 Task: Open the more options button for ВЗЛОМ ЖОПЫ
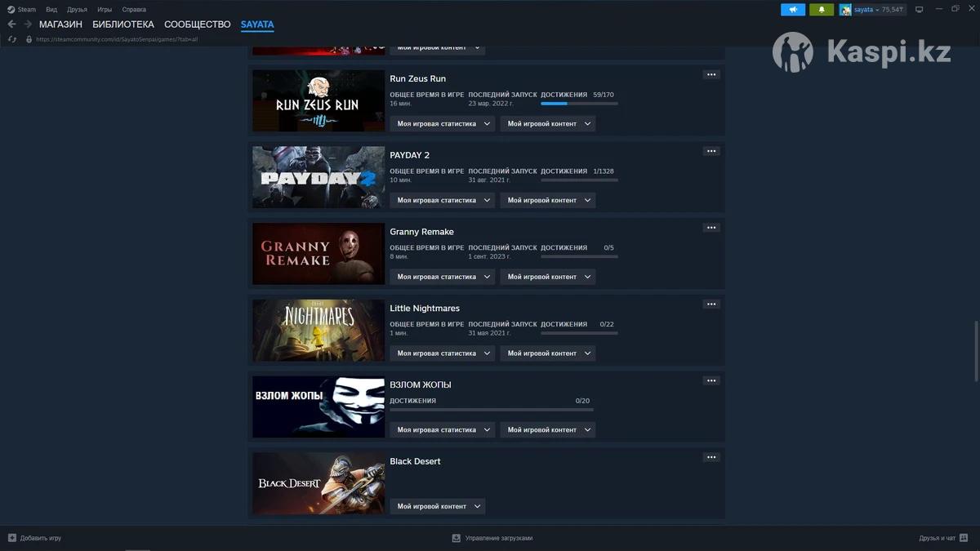(711, 380)
